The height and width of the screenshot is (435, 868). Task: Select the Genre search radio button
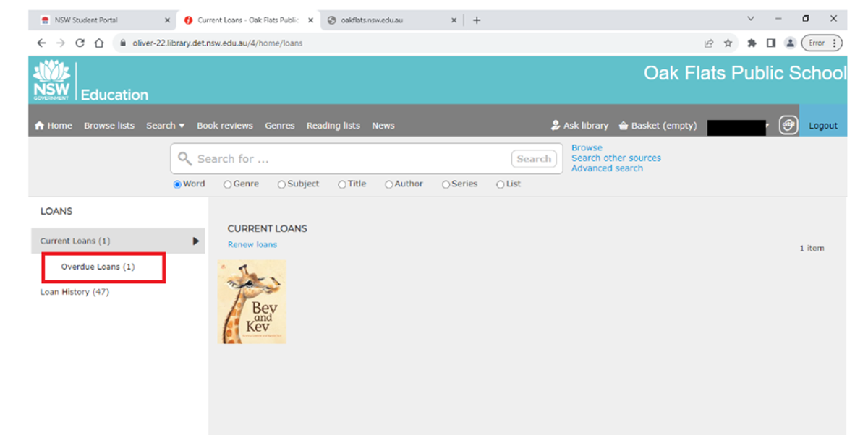[228, 184]
